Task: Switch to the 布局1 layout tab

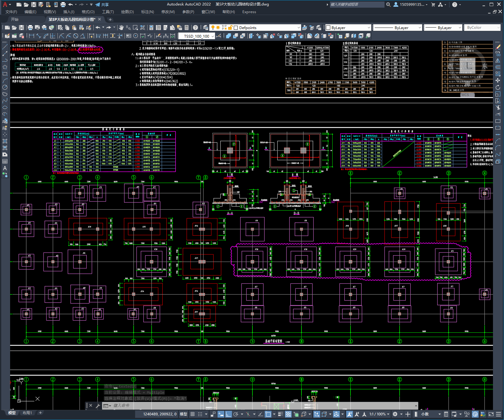Action: (27, 413)
